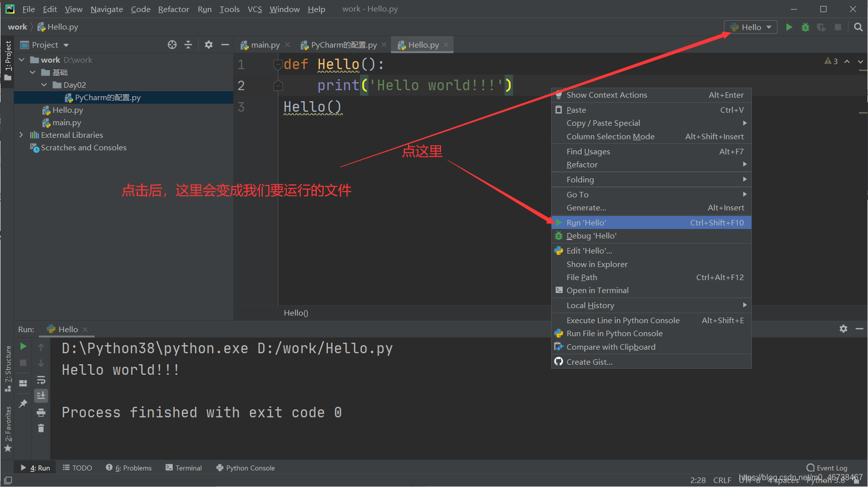868x487 pixels.
Task: Toggle scroll to end in Run console
Action: pos(41,396)
